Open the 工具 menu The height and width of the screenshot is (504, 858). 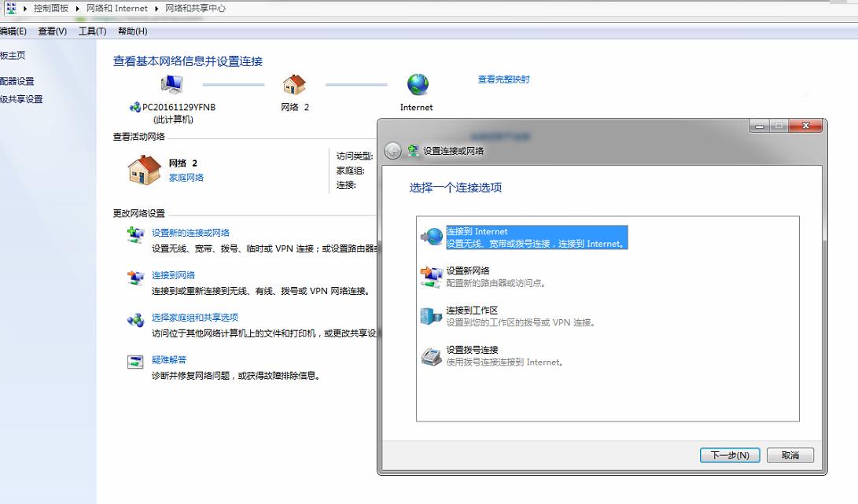pos(92,31)
